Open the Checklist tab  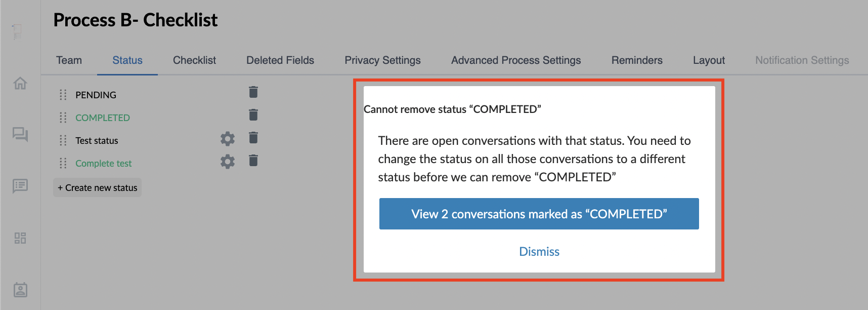click(x=194, y=60)
